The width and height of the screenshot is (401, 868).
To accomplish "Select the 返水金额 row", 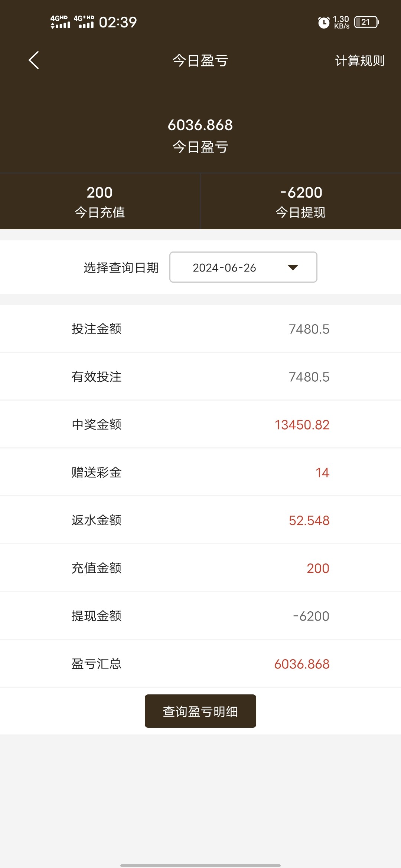I will (x=200, y=520).
